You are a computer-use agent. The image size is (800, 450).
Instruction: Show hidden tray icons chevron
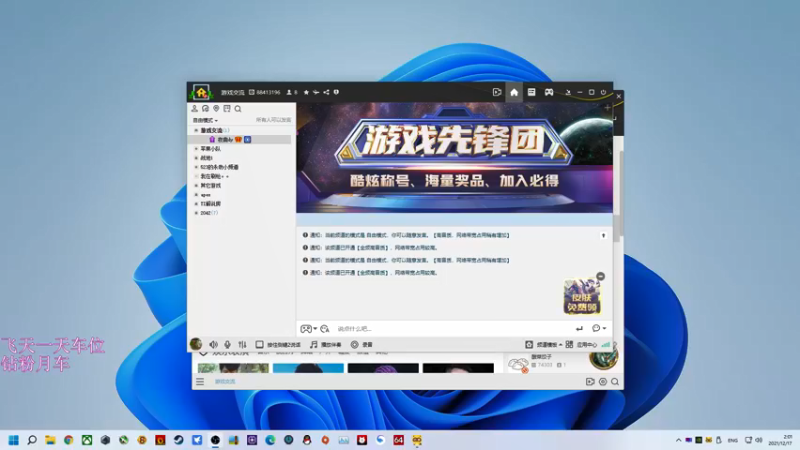pyautogui.click(x=679, y=440)
